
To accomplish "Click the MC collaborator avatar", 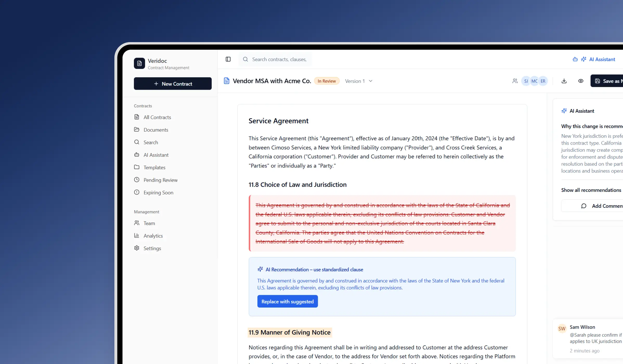I will click(534, 81).
